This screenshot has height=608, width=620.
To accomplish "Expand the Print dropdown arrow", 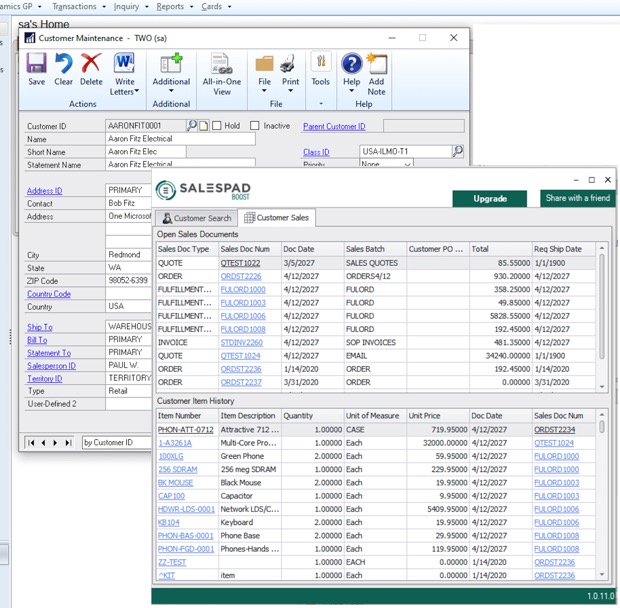I will [291, 91].
